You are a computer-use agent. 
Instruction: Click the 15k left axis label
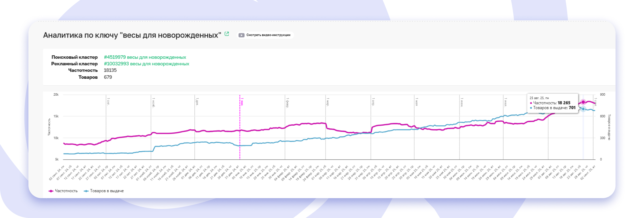(56, 116)
